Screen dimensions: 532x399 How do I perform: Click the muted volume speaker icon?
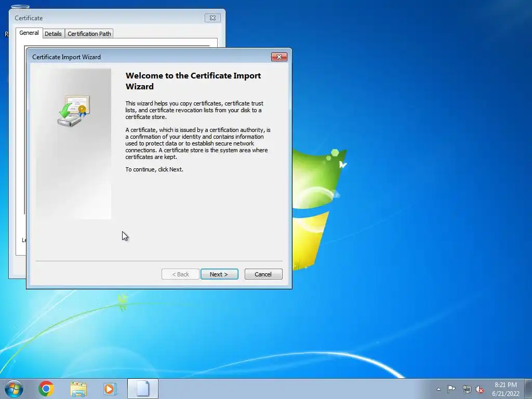(x=480, y=389)
